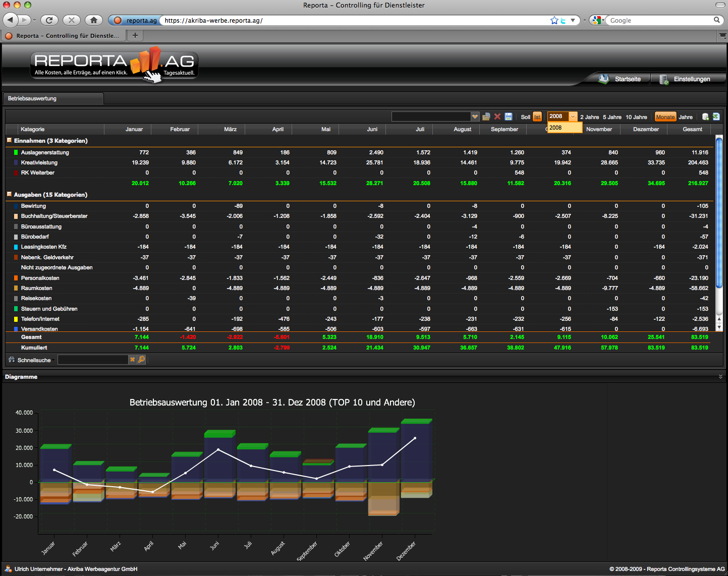The image size is (728, 576).
Task: Collapse the Ausgaben (15 Kategorien) group
Action: [x=9, y=194]
